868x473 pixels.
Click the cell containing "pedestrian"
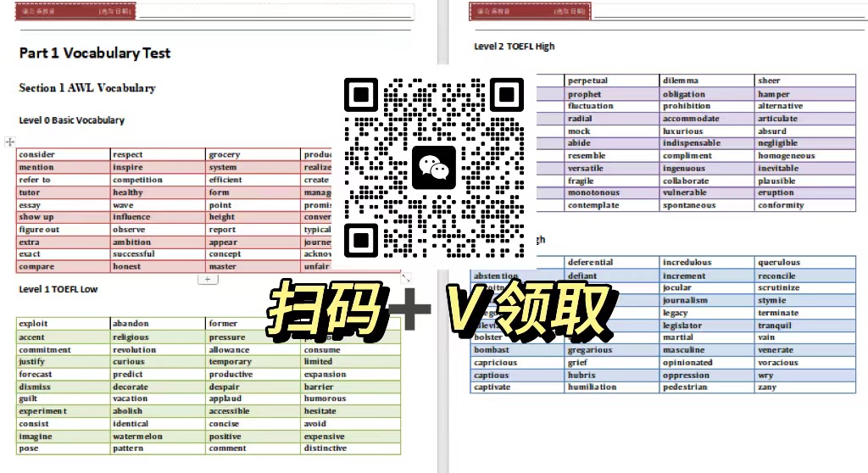pyautogui.click(x=707, y=387)
